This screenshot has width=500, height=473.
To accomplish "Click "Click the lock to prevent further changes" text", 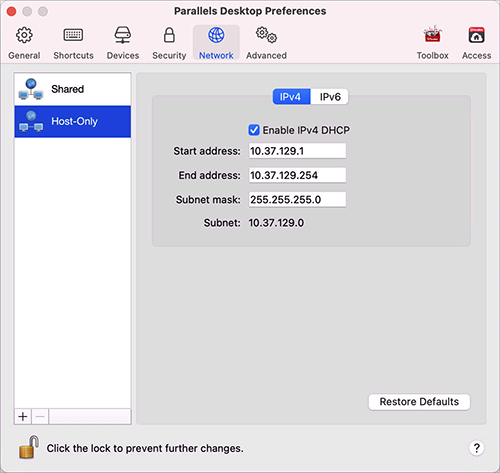I will click(x=145, y=448).
